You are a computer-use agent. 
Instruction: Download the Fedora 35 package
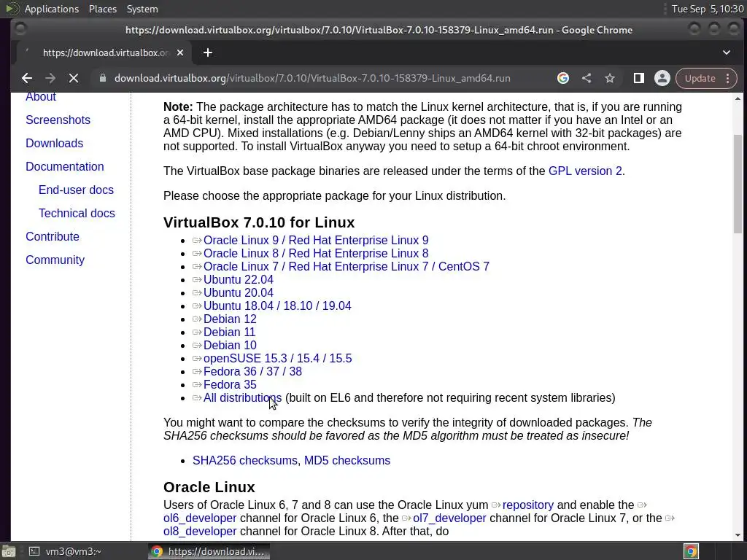point(230,385)
